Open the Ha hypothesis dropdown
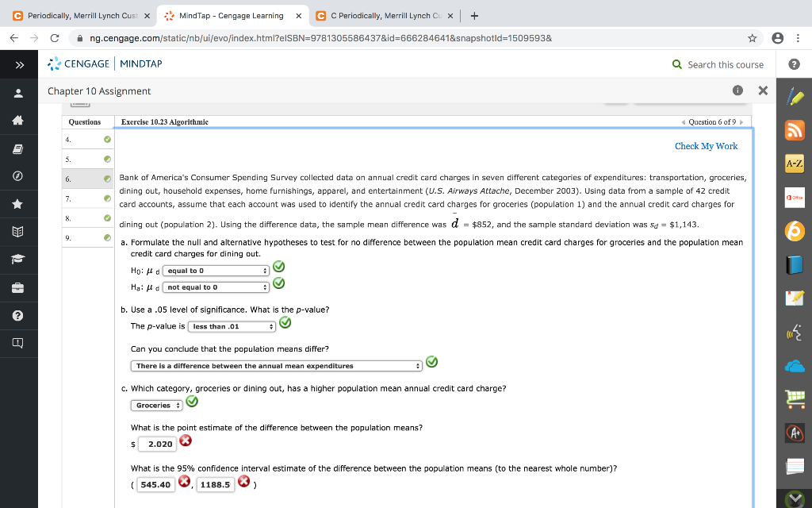This screenshot has height=508, width=812. [216, 287]
